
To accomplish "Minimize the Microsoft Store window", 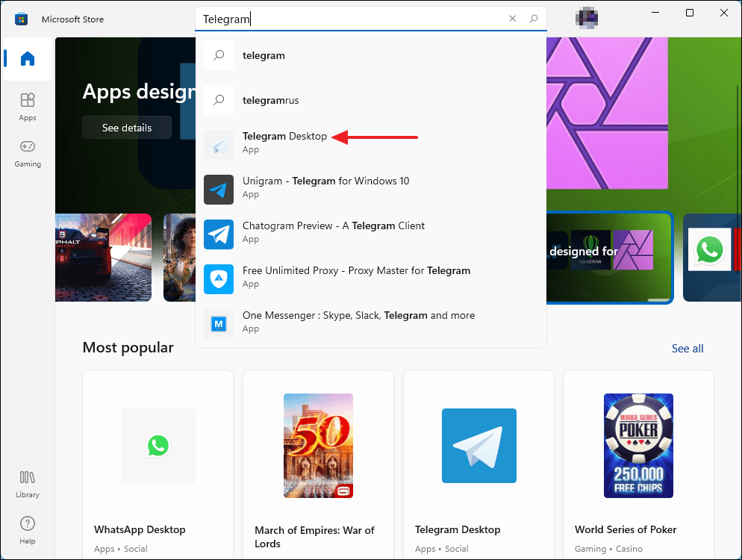I will (655, 13).
